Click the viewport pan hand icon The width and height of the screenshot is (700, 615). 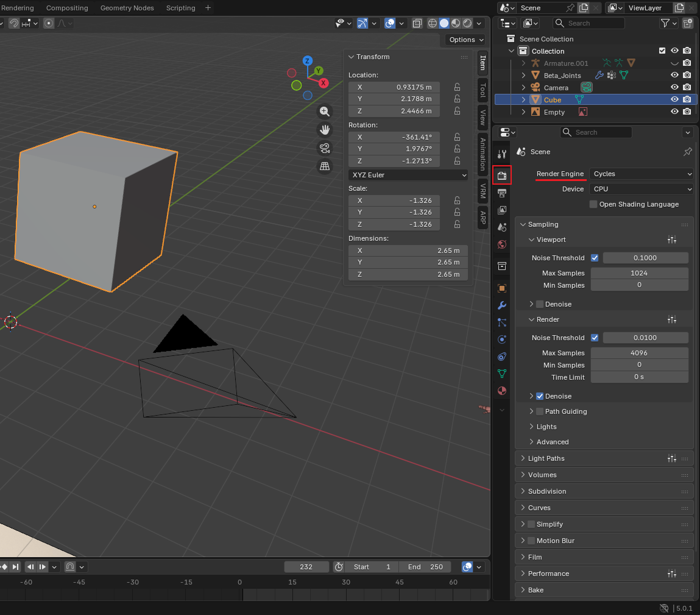[325, 130]
